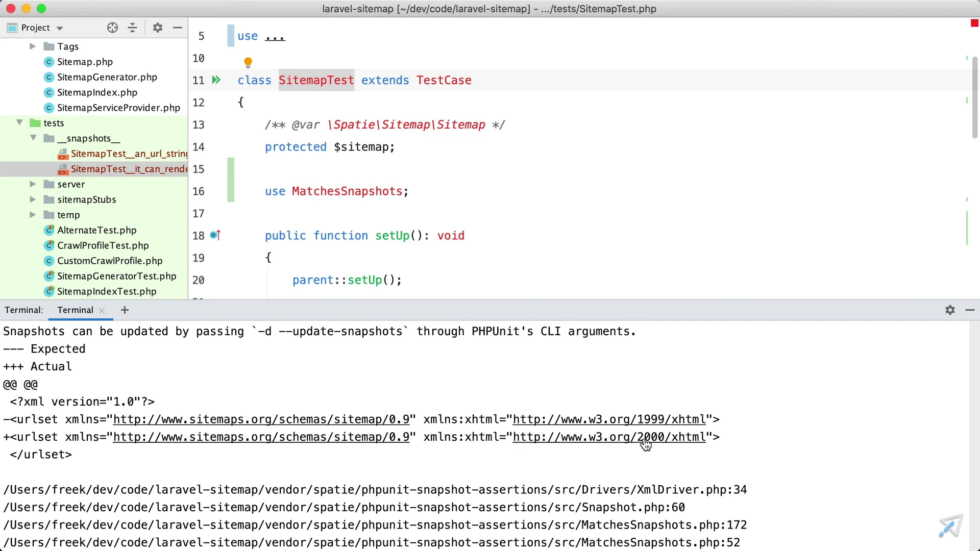This screenshot has height=551, width=980.
Task: Click the run test gutter icon on line 11
Action: [x=216, y=80]
